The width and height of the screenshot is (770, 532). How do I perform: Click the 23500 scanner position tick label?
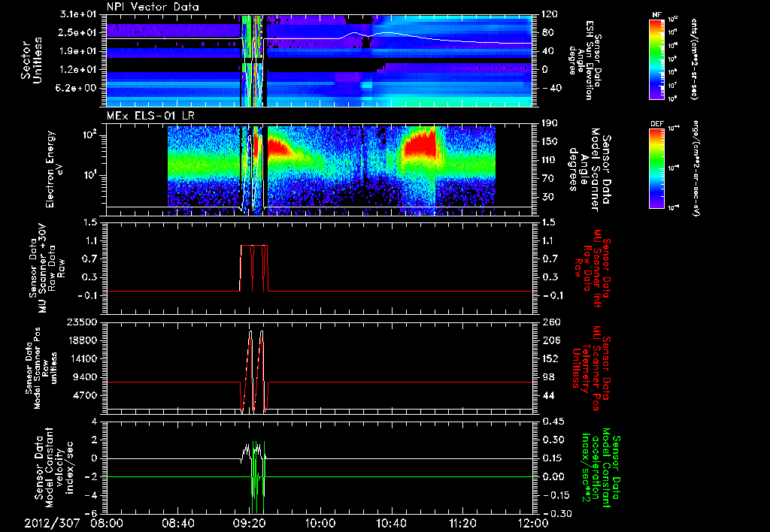(80, 322)
